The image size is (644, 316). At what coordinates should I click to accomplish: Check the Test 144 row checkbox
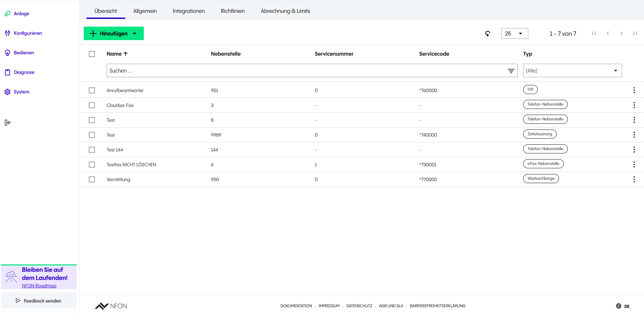(92, 150)
